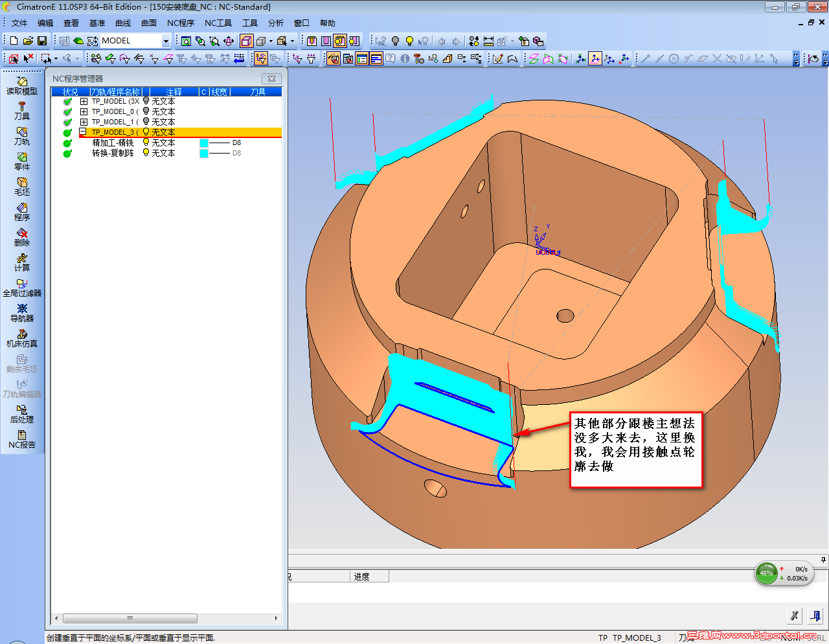Open the 刀具 (cutters) sidebar tool
This screenshot has width=829, height=644.
tap(22, 111)
